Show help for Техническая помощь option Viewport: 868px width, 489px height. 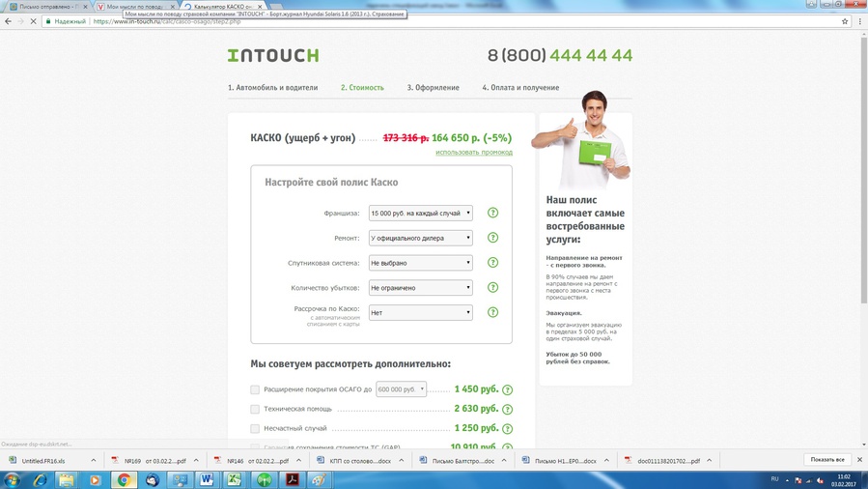point(507,409)
